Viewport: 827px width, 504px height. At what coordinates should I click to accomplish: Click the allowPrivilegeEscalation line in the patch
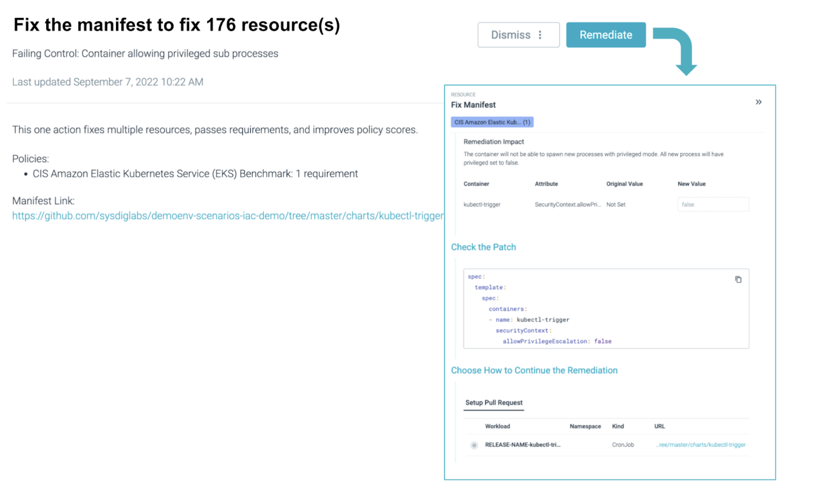click(556, 341)
